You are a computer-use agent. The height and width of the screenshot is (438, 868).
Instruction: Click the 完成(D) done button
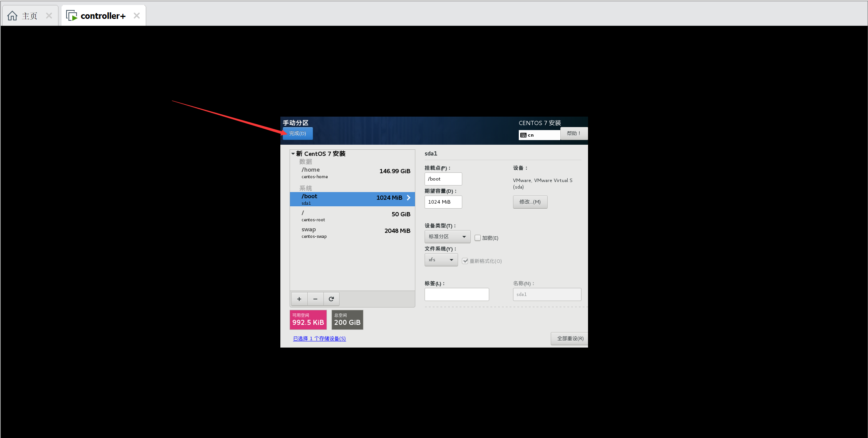(x=298, y=134)
